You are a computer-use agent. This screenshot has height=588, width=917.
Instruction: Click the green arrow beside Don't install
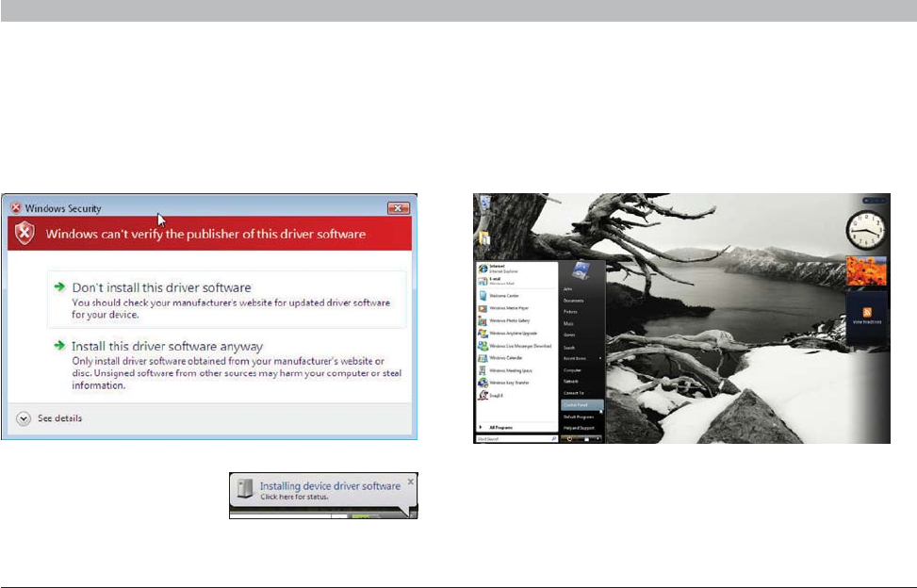59,286
